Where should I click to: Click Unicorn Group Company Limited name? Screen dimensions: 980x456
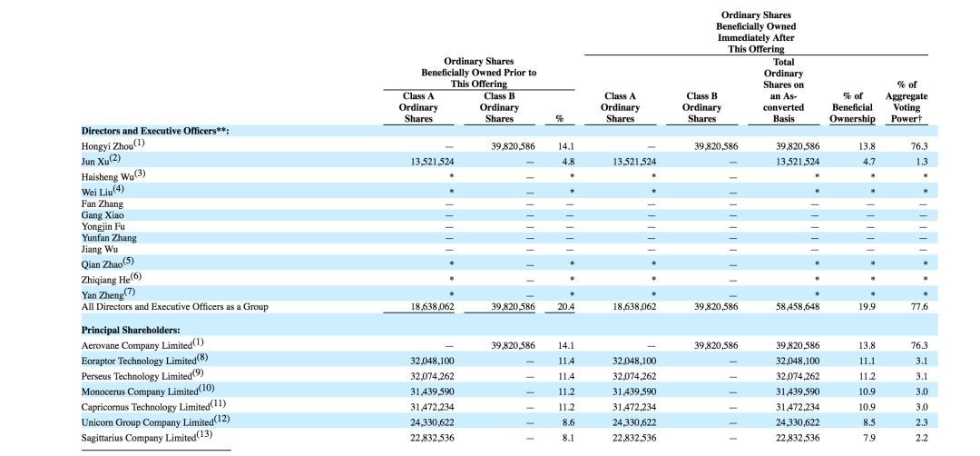[x=151, y=422]
